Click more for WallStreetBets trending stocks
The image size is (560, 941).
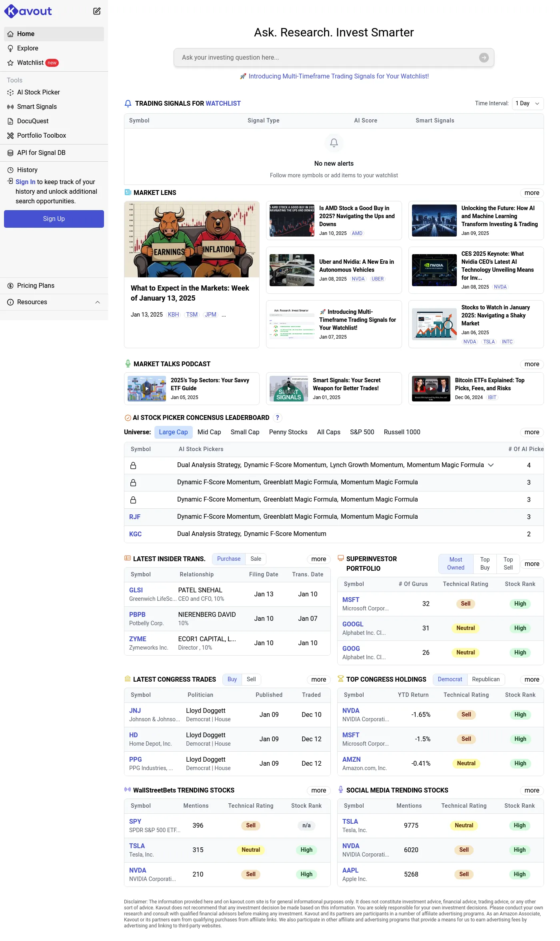point(318,791)
